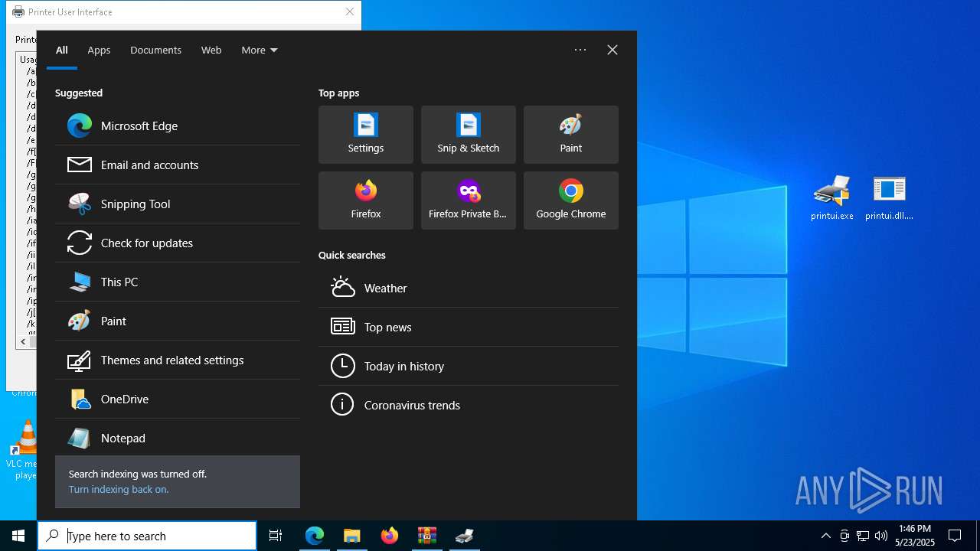Launch the Firefox tile in Top apps
The height and width of the screenshot is (551, 980).
[366, 201]
